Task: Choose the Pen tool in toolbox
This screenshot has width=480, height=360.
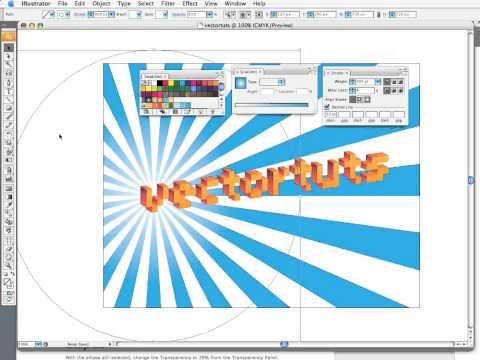Action: tap(9, 82)
